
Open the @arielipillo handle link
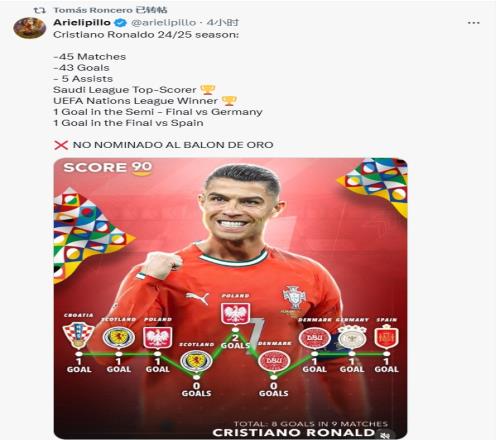coord(163,23)
